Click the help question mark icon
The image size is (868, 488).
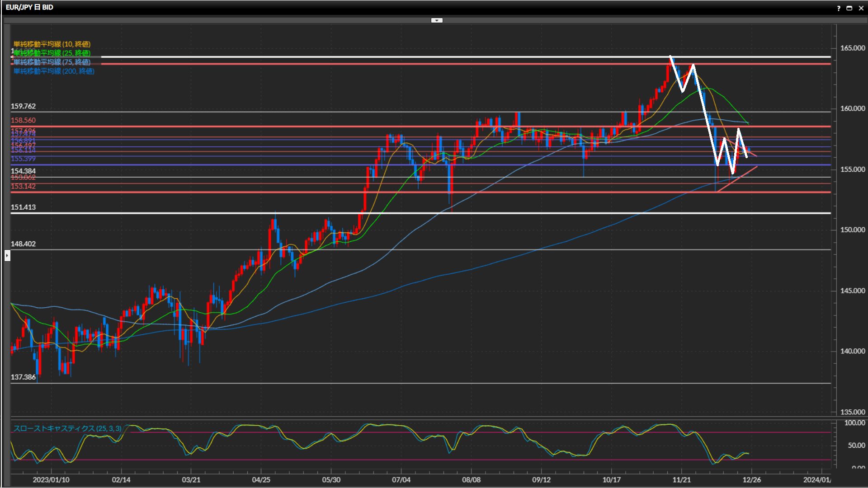(x=839, y=8)
